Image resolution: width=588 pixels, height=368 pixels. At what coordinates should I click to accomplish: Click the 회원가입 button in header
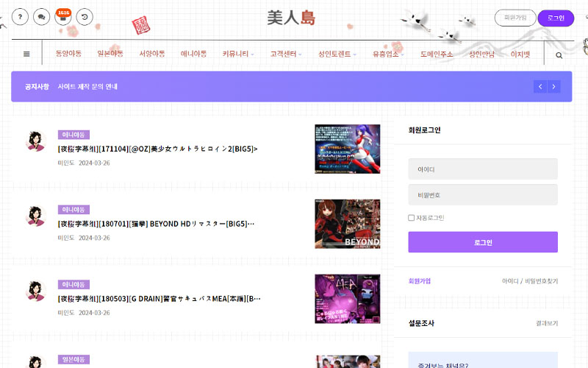pos(515,18)
